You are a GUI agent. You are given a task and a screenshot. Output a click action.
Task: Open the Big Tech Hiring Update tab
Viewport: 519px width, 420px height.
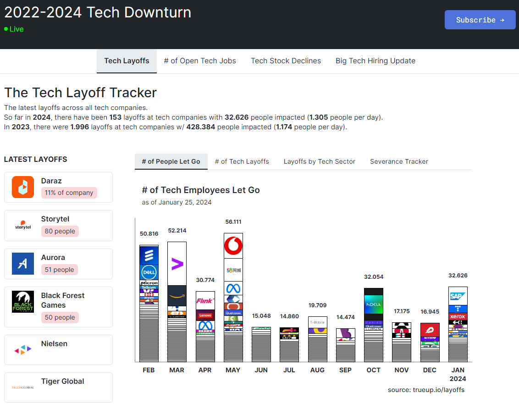[375, 61]
